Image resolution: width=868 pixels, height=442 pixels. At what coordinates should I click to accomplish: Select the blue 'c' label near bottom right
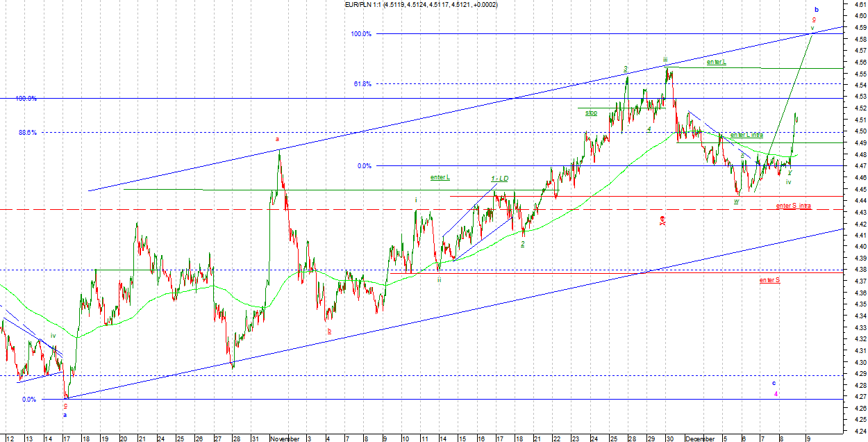point(774,383)
